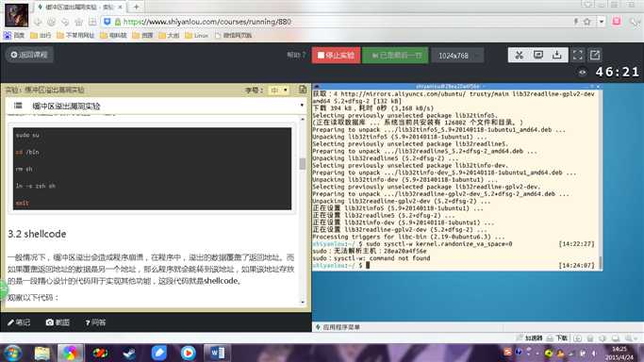Open a new browser tab

tap(137, 7)
